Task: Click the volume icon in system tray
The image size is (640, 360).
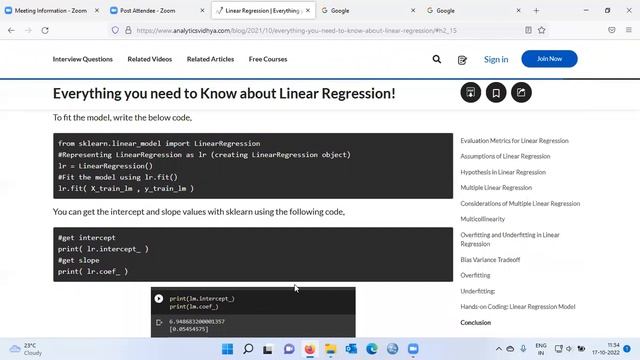Action: 569,349
